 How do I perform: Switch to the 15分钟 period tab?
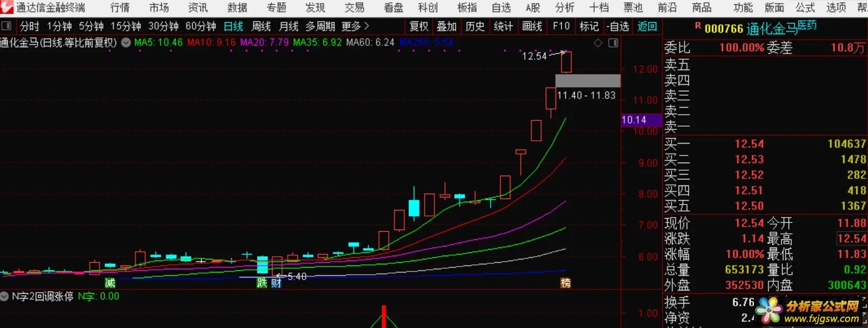coord(126,26)
